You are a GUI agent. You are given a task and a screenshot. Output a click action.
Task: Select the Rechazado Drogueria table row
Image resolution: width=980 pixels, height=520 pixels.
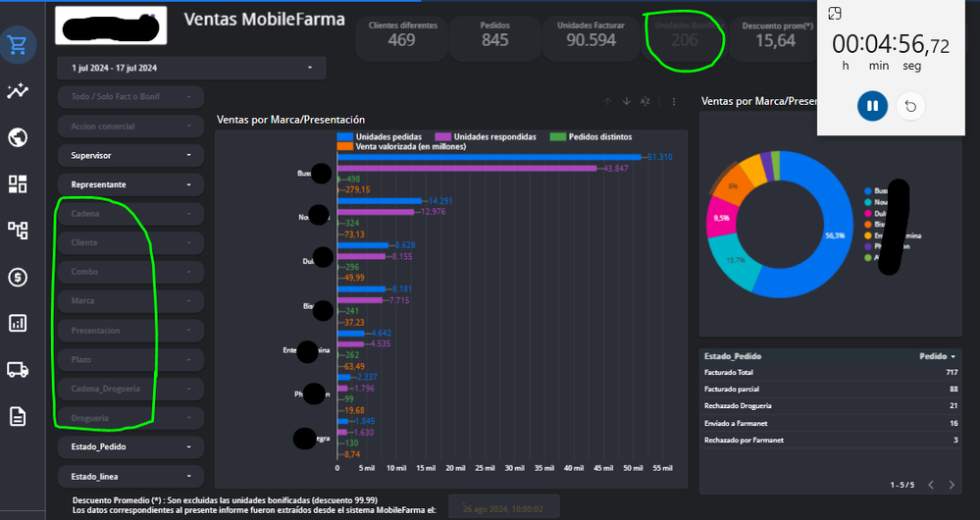pos(831,406)
